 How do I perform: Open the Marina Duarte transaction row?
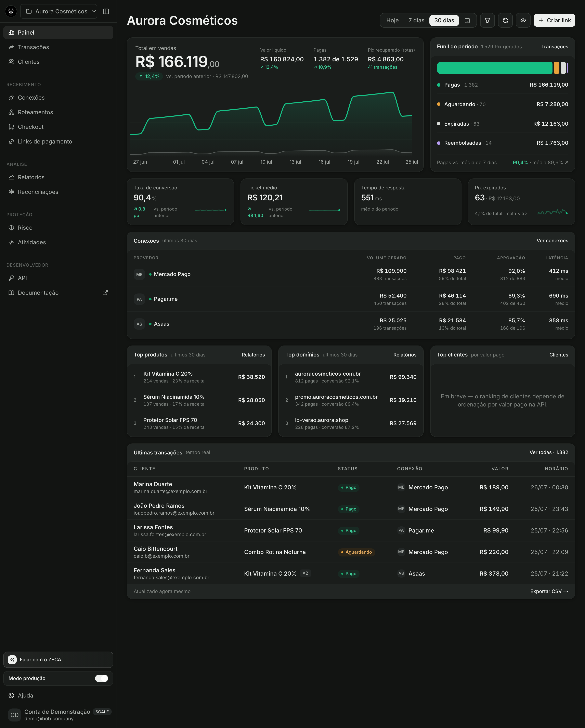click(351, 488)
